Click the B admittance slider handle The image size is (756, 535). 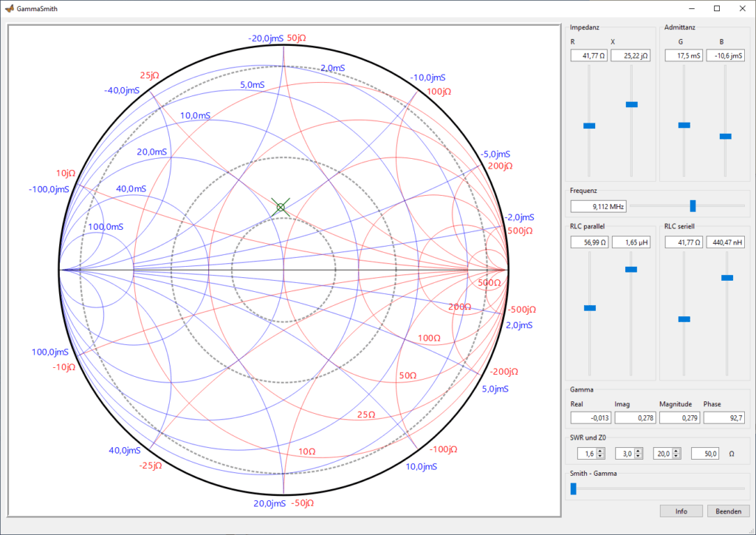tap(726, 137)
